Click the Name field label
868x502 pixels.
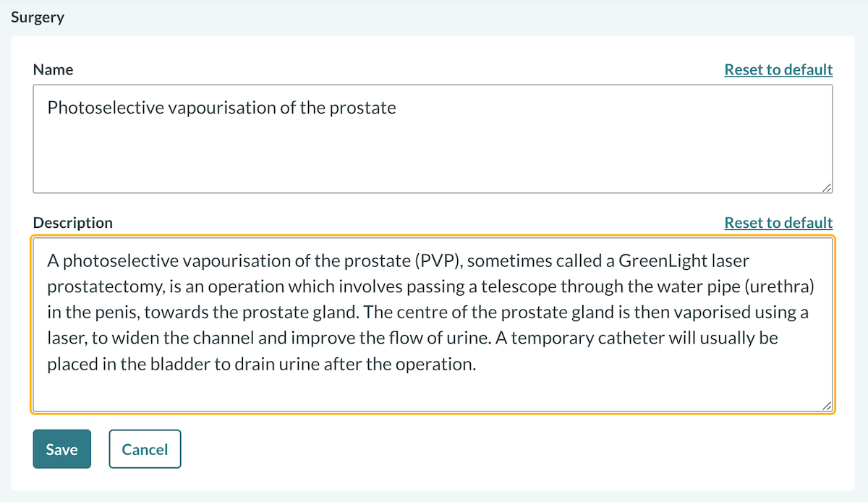point(54,69)
